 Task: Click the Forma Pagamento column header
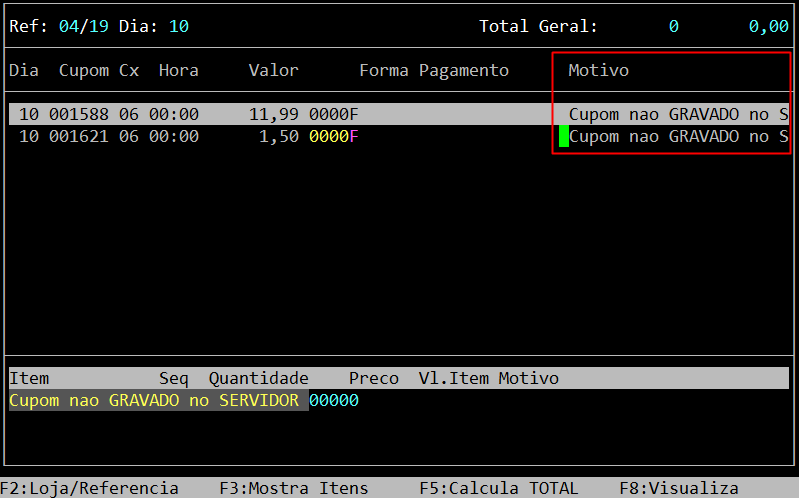434,70
